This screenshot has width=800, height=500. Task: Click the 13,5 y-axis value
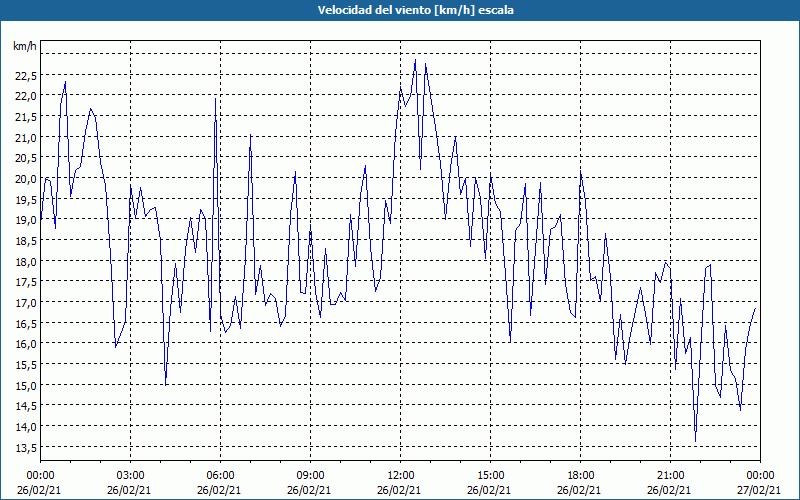click(x=26, y=447)
